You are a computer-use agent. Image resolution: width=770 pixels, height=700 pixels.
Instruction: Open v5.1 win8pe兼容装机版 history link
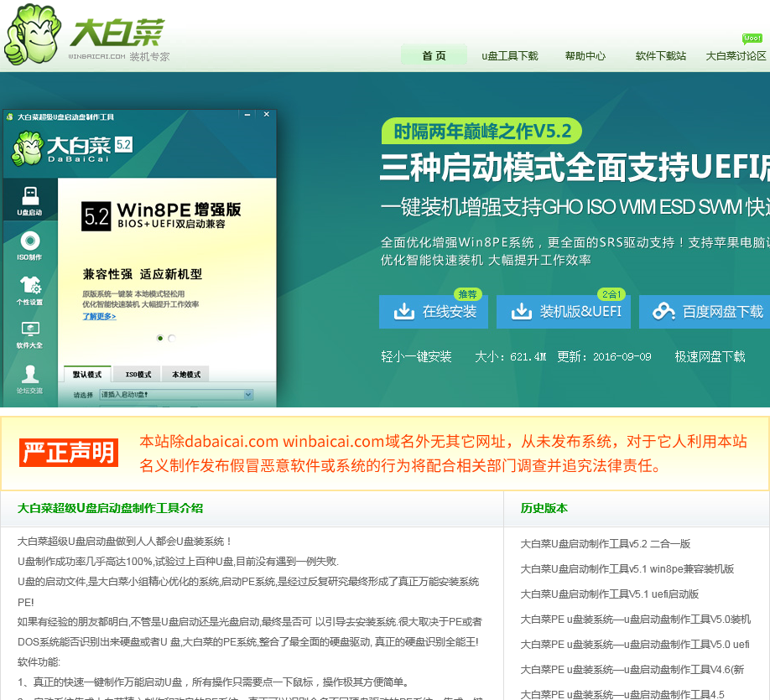[627, 568]
